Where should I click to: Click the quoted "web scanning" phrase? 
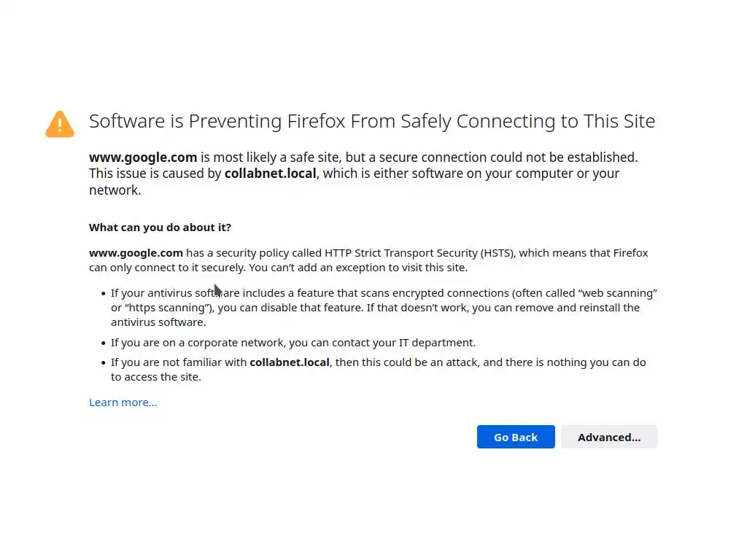(617, 293)
